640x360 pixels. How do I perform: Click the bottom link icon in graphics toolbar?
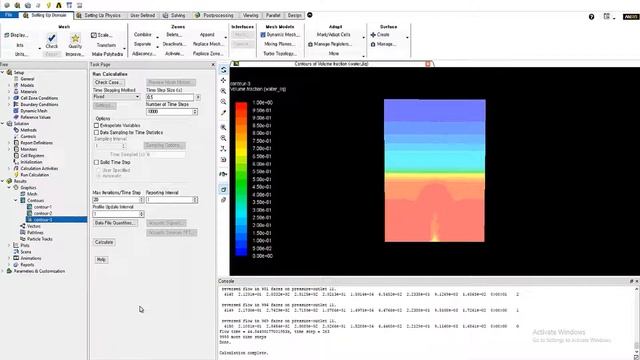223,200
